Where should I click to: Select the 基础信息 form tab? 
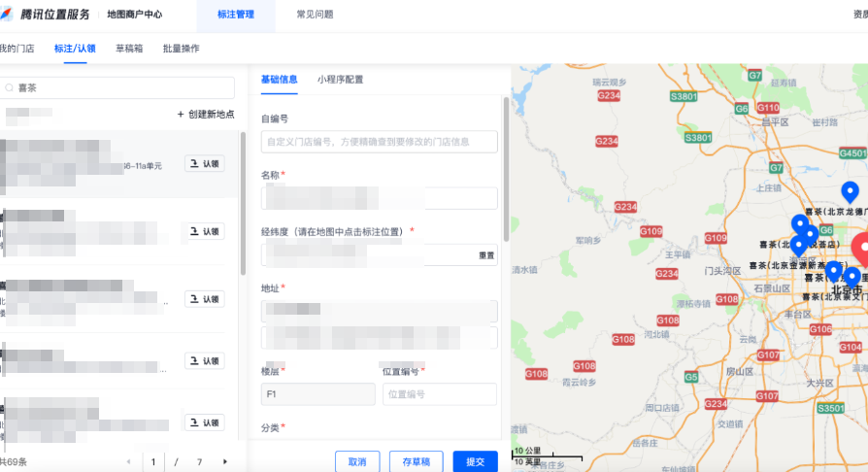coord(279,80)
